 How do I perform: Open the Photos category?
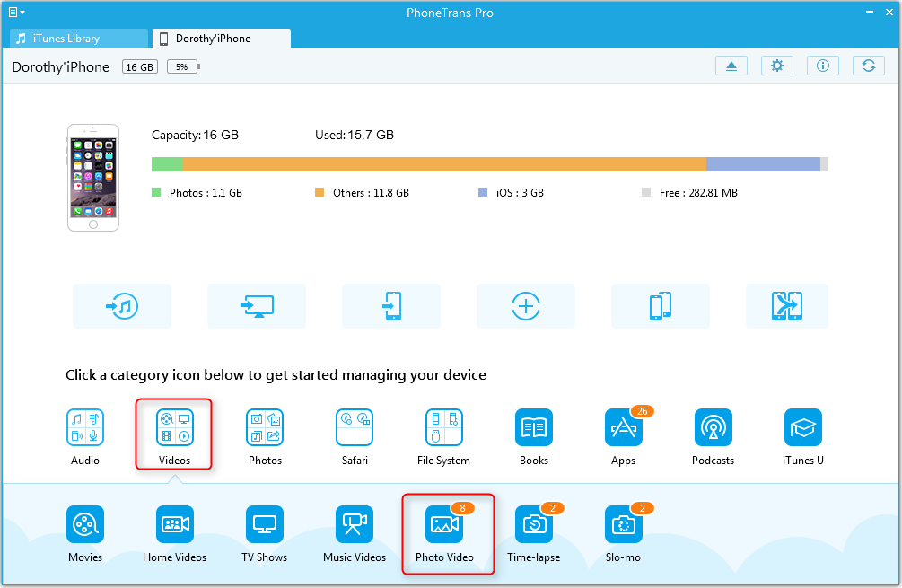265,428
